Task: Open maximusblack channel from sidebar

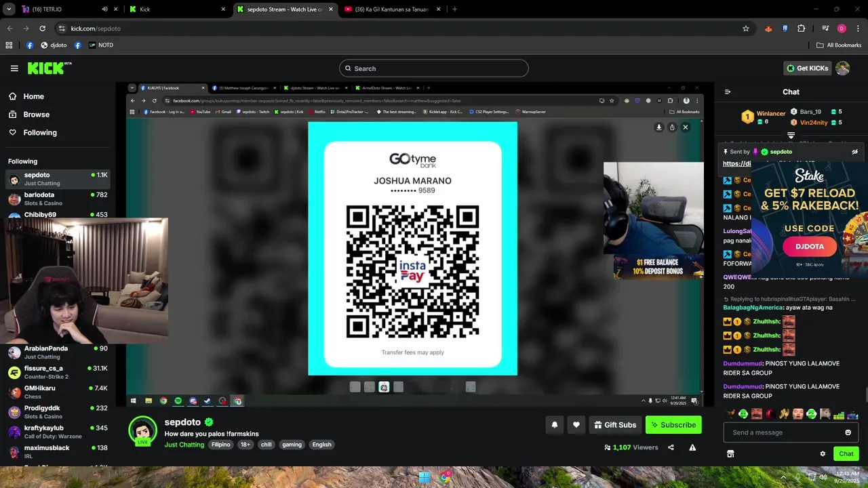Action: pos(58,451)
